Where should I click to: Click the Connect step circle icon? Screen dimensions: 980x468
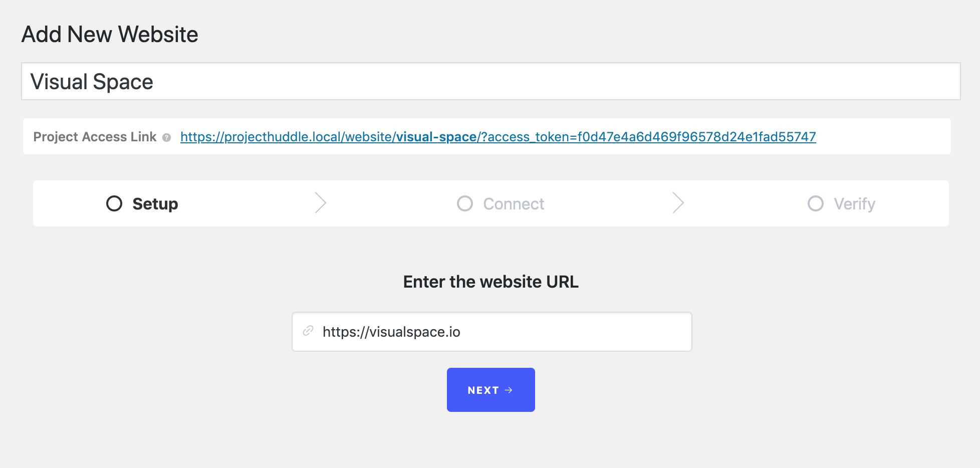pyautogui.click(x=465, y=203)
